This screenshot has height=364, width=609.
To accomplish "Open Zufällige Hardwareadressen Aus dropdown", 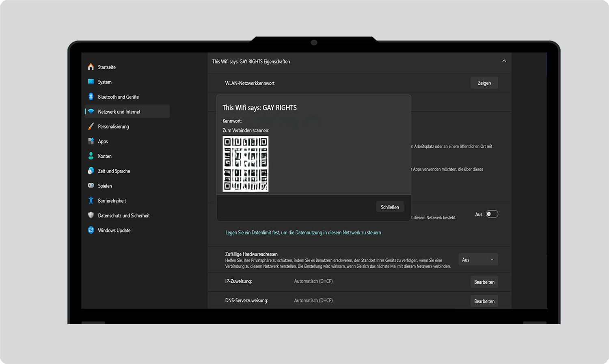I will [x=478, y=260].
